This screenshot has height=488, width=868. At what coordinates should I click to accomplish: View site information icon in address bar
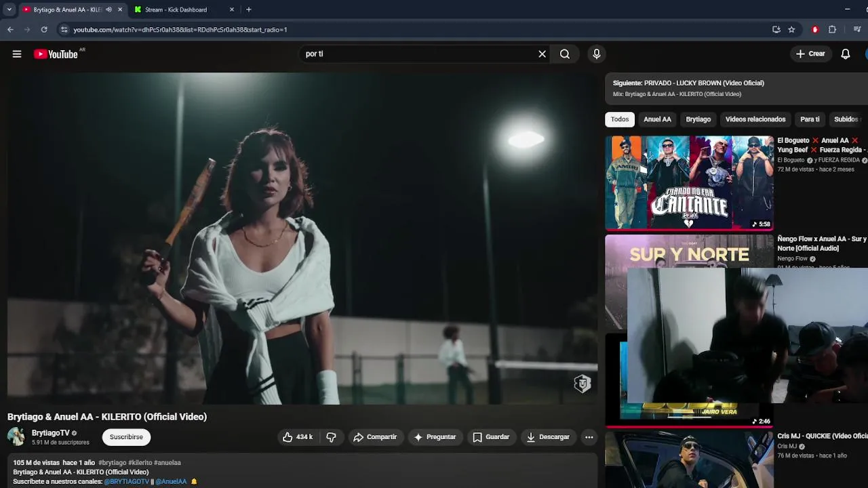(x=64, y=30)
